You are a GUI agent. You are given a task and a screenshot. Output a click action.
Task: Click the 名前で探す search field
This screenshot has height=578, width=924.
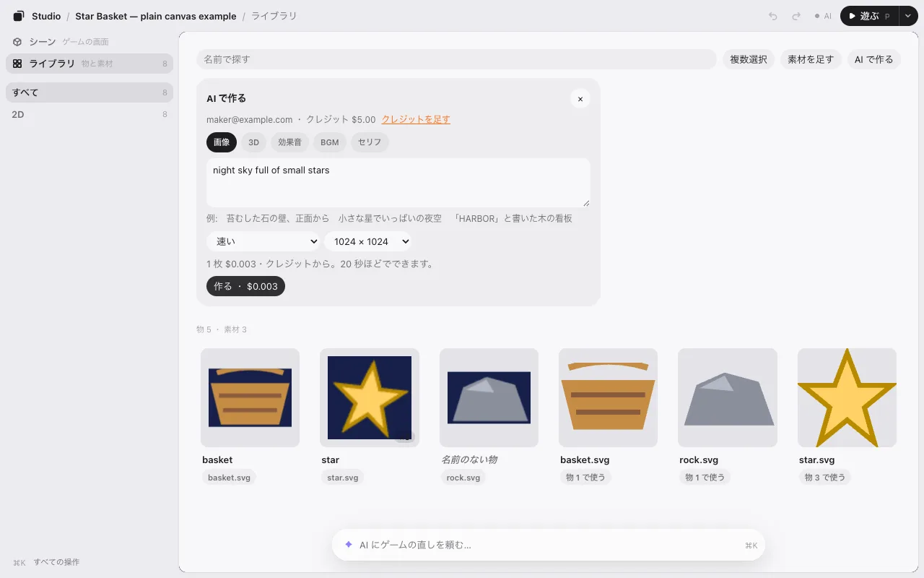pos(456,59)
